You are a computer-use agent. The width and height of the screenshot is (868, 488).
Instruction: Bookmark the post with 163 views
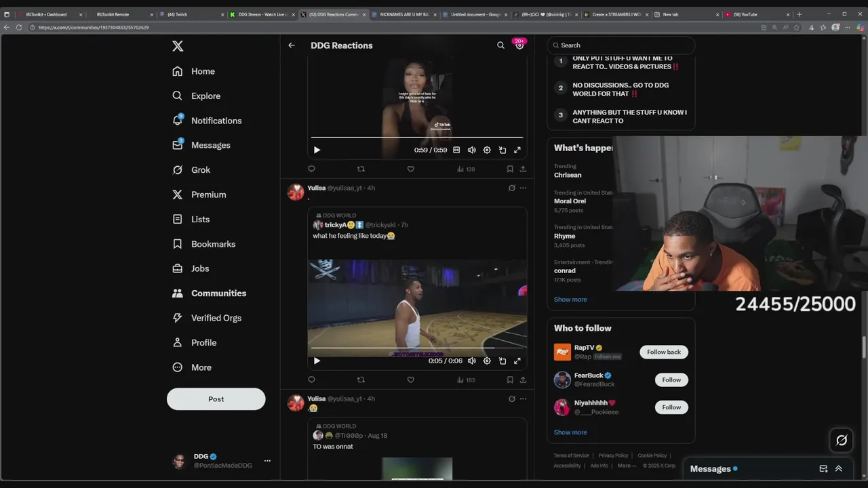click(510, 380)
